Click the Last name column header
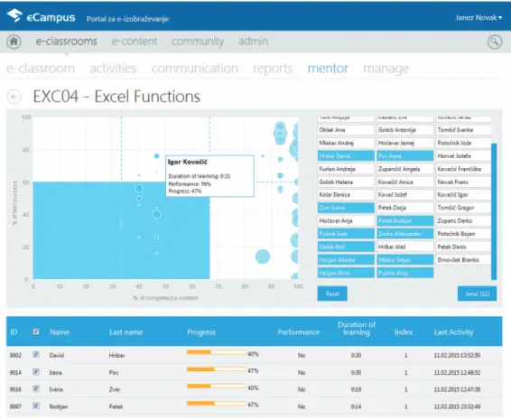This screenshot has width=511, height=420. click(x=126, y=332)
